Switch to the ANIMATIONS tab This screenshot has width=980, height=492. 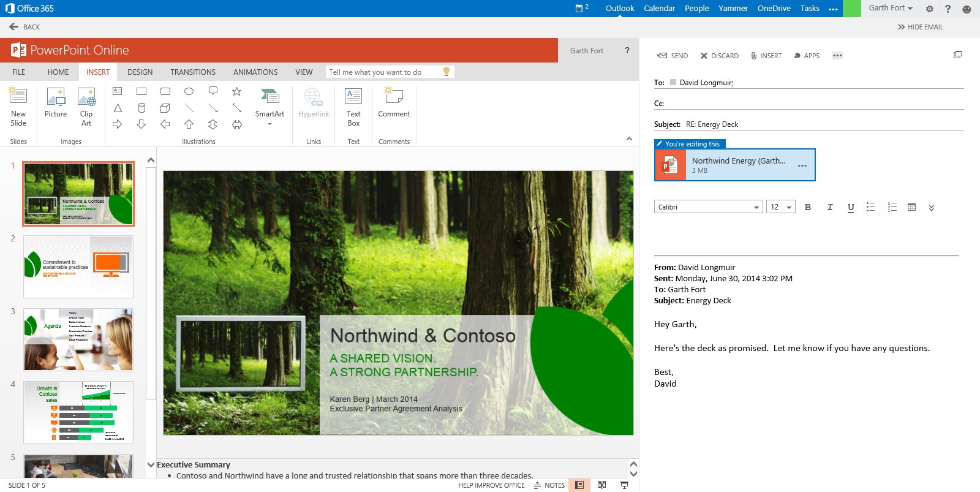255,72
